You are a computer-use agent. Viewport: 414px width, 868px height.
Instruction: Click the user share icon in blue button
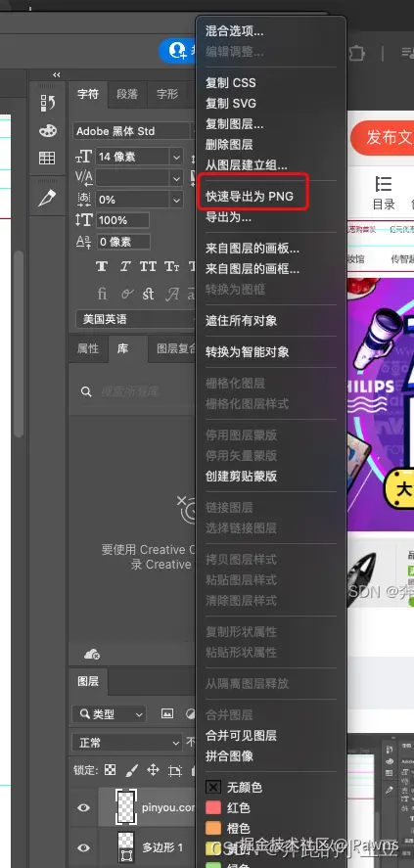[x=178, y=50]
